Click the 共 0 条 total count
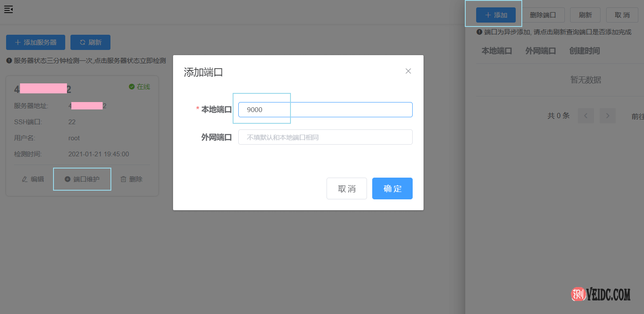This screenshot has height=314, width=644. 558,116
